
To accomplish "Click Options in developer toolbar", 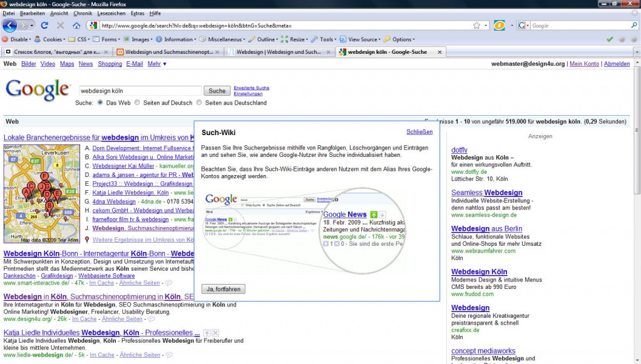I will click(399, 39).
